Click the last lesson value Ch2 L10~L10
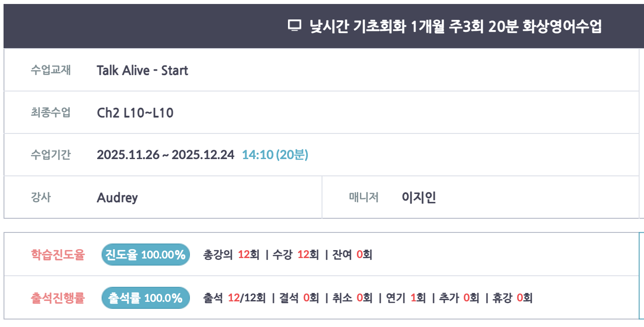 135,113
